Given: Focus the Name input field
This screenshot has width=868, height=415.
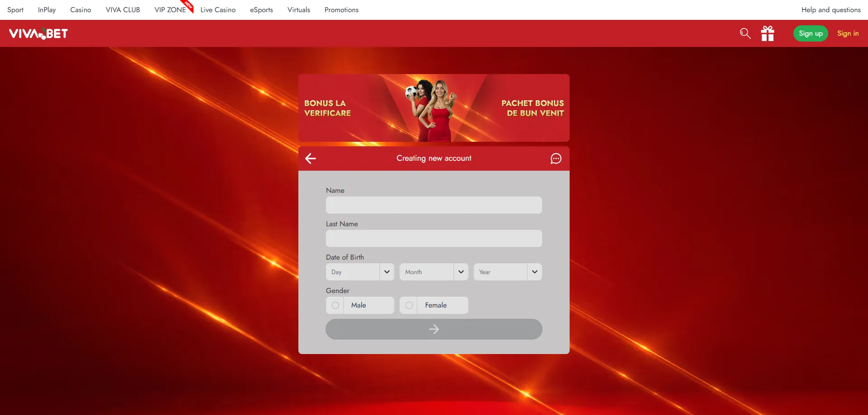Looking at the screenshot, I should [x=434, y=205].
